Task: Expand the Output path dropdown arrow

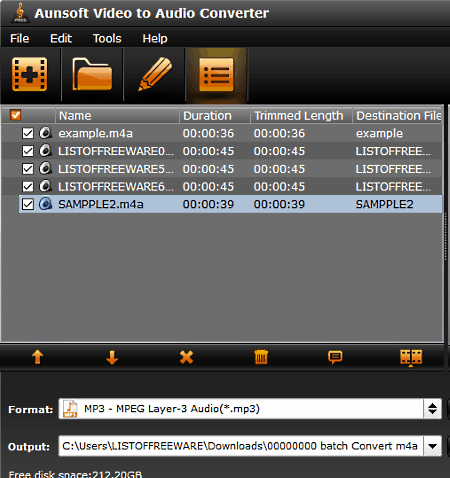Action: point(432,446)
